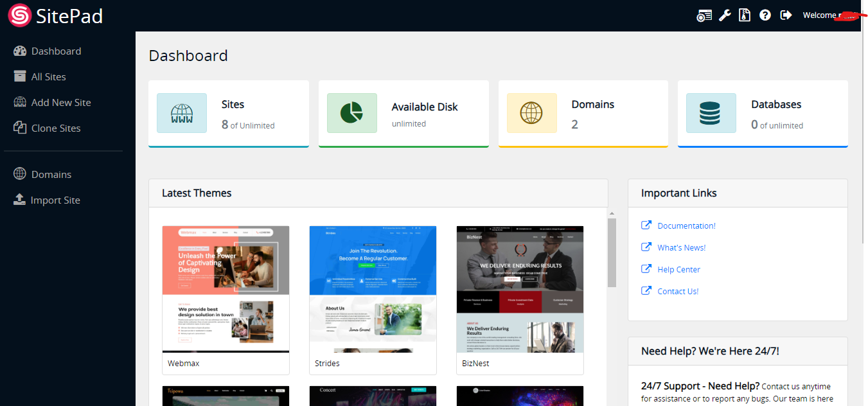Click the themes panel scrollbar up arrow
Viewport: 868px width, 406px height.
[612, 213]
